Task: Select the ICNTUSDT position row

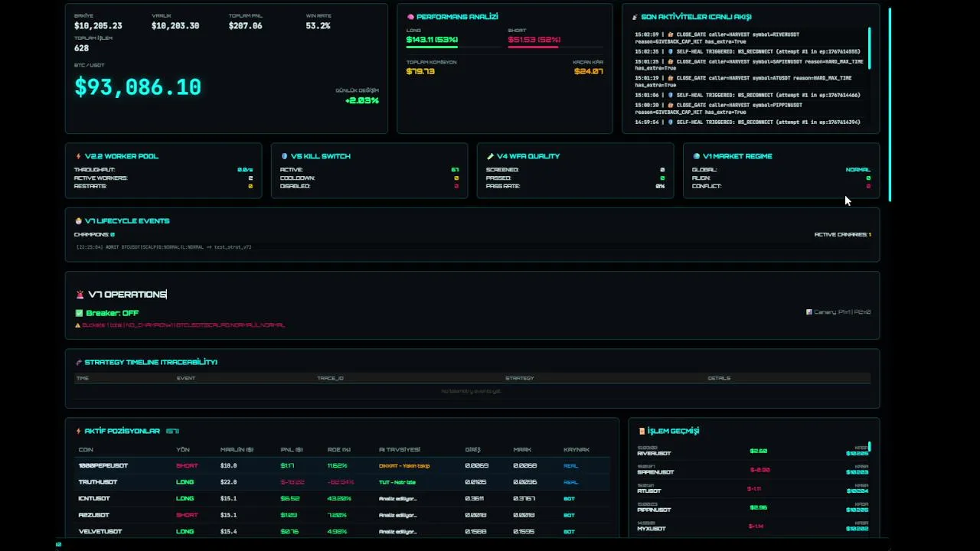Action: [342, 498]
